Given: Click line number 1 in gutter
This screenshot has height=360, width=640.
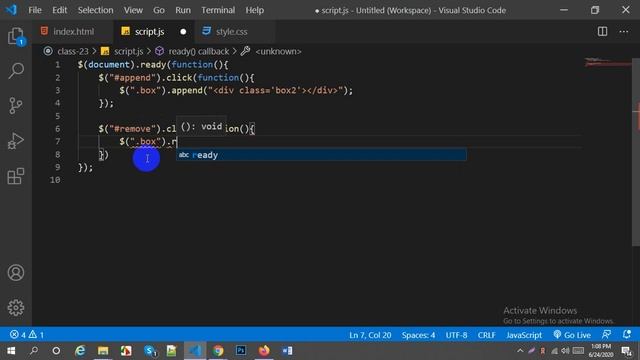Looking at the screenshot, I should click(58, 64).
